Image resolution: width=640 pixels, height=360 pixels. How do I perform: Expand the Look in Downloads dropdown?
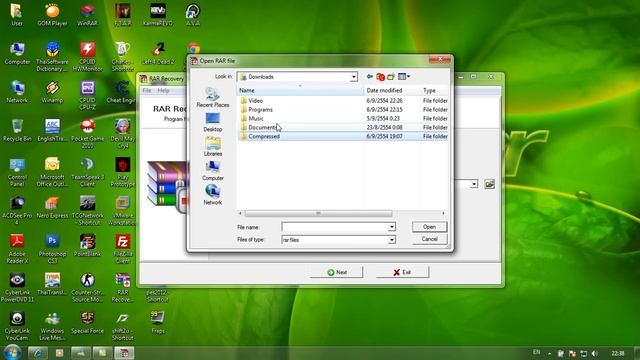click(x=353, y=77)
